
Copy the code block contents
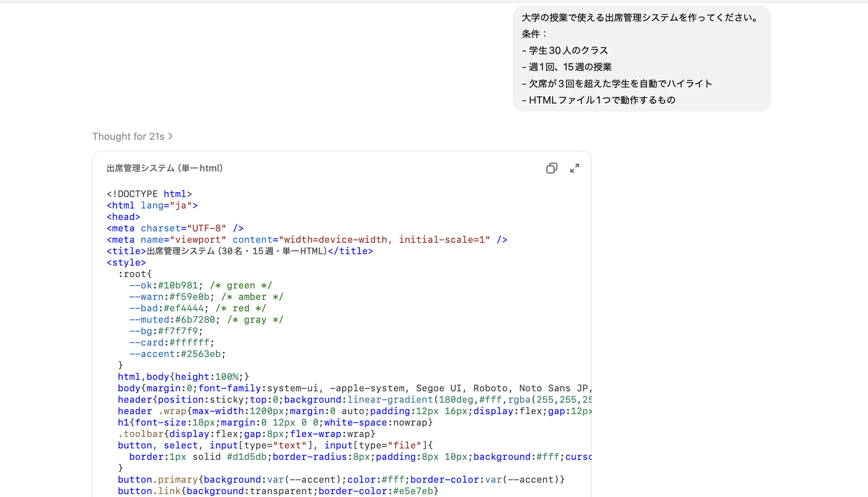tap(551, 168)
